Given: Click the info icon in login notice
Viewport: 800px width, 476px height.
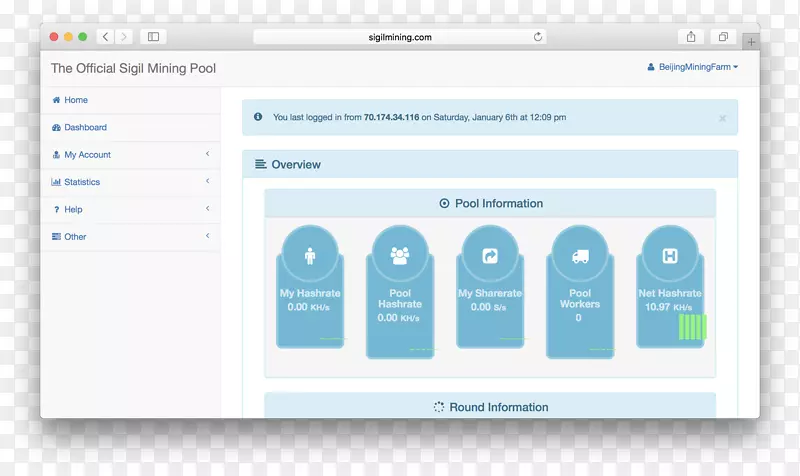Looking at the screenshot, I should click(x=258, y=117).
